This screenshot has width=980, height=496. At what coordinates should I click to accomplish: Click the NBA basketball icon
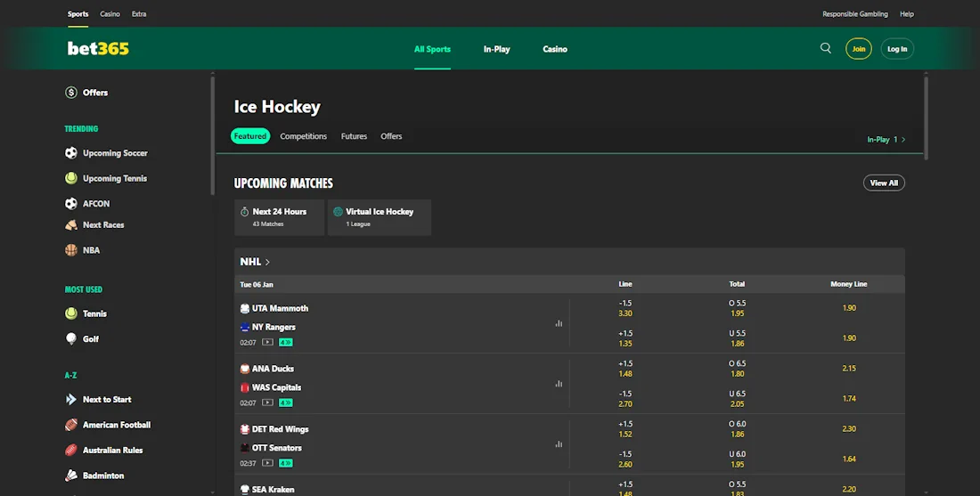pyautogui.click(x=71, y=250)
